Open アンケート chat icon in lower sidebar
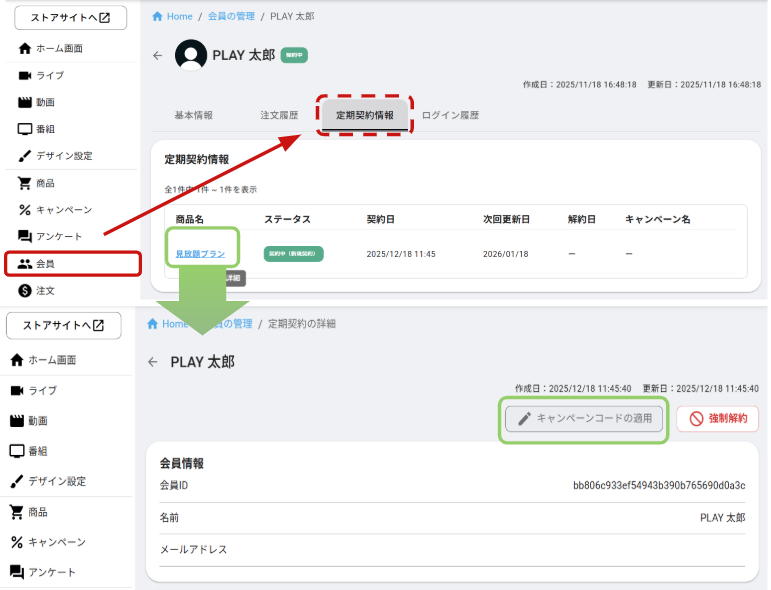 pos(17,572)
